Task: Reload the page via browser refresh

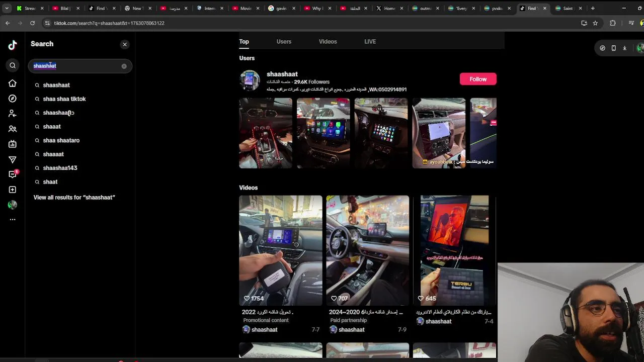Action: [x=32, y=23]
